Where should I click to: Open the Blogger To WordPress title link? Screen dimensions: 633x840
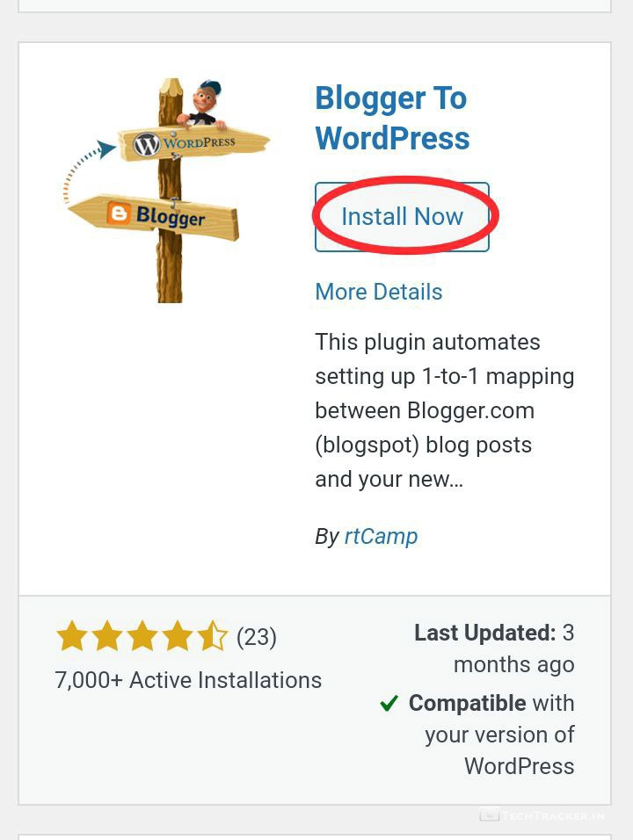[x=392, y=119]
